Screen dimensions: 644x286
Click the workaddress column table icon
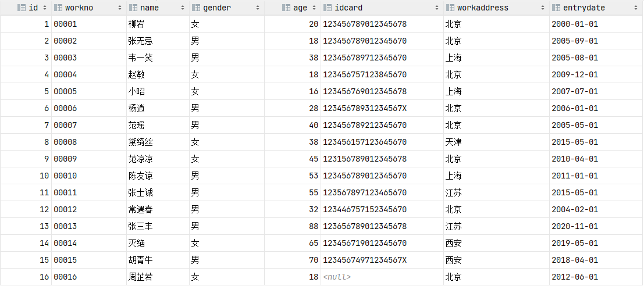coord(450,8)
